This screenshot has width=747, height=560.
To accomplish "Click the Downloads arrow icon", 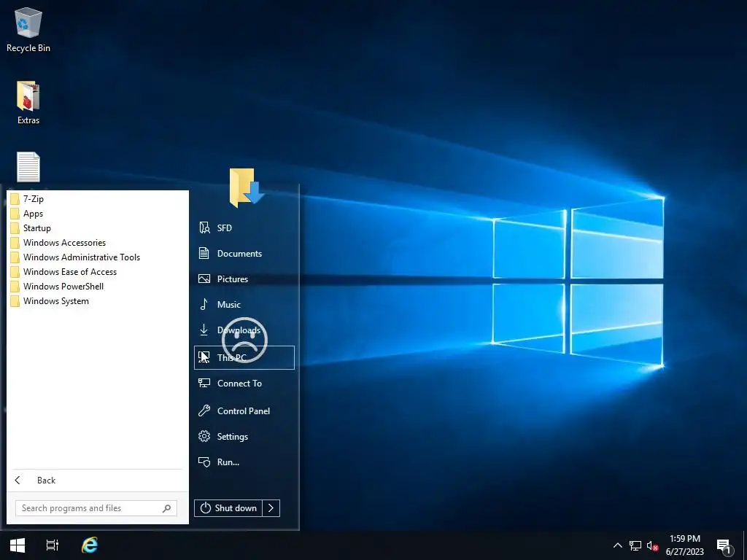I will click(x=204, y=330).
